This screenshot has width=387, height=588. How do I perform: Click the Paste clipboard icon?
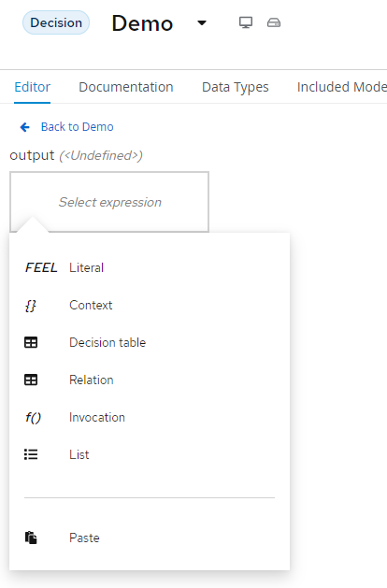pos(31,538)
